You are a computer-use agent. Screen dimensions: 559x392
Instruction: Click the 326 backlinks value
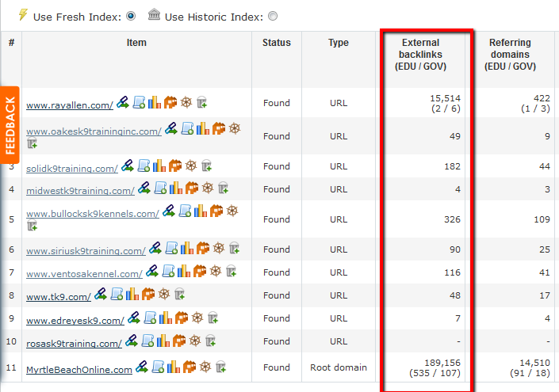(x=452, y=219)
